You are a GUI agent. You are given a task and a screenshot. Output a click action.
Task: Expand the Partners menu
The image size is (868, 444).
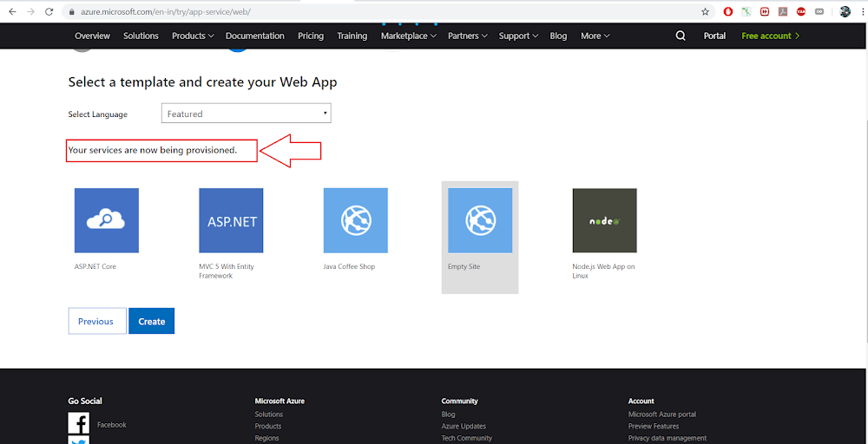pos(468,36)
